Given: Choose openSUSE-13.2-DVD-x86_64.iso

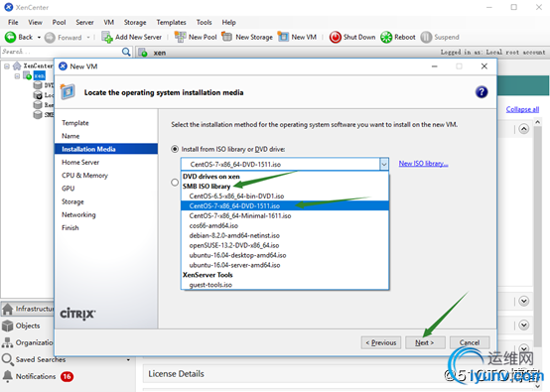Looking at the screenshot, I should coord(285,245).
